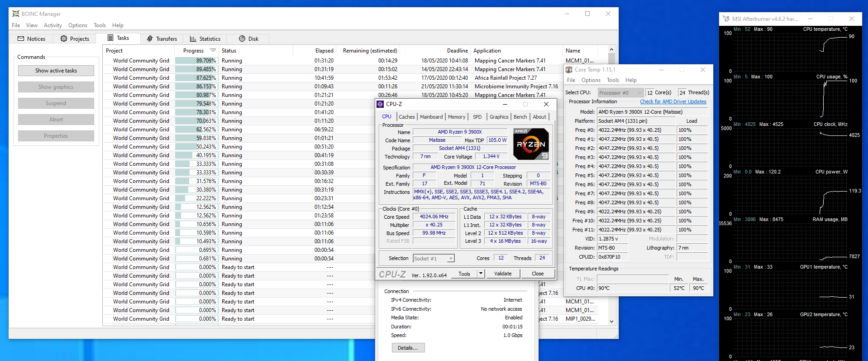Open the Socket #1 selection dropdown
The height and width of the screenshot is (361, 868).
coord(434,259)
